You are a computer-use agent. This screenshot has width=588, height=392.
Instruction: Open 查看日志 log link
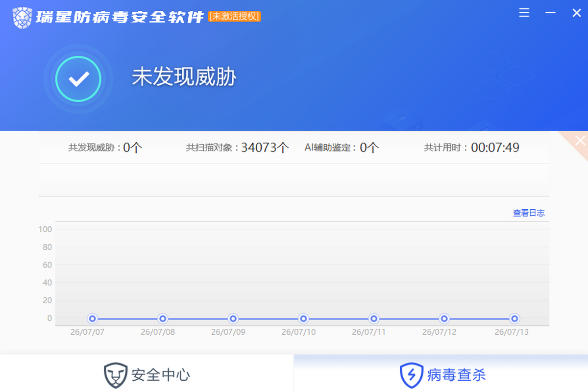[529, 213]
